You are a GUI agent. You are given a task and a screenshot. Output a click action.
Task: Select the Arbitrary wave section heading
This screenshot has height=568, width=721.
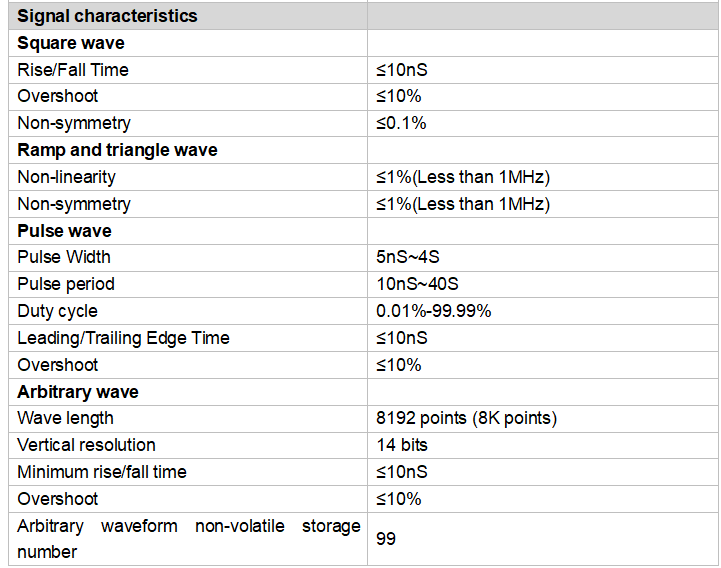click(x=78, y=391)
